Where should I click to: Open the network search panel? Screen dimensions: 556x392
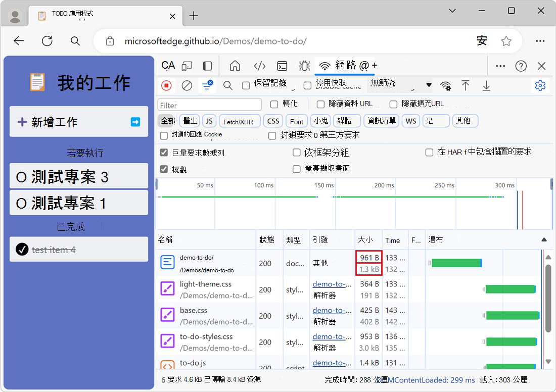[228, 85]
